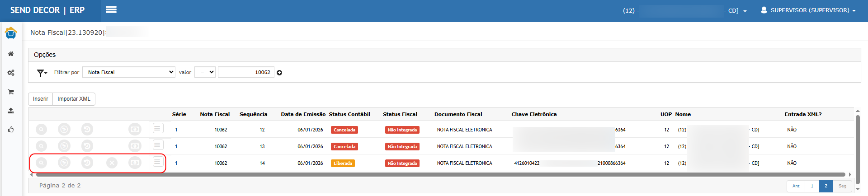
Task: Click the upload icon in sidebar
Action: (11, 111)
